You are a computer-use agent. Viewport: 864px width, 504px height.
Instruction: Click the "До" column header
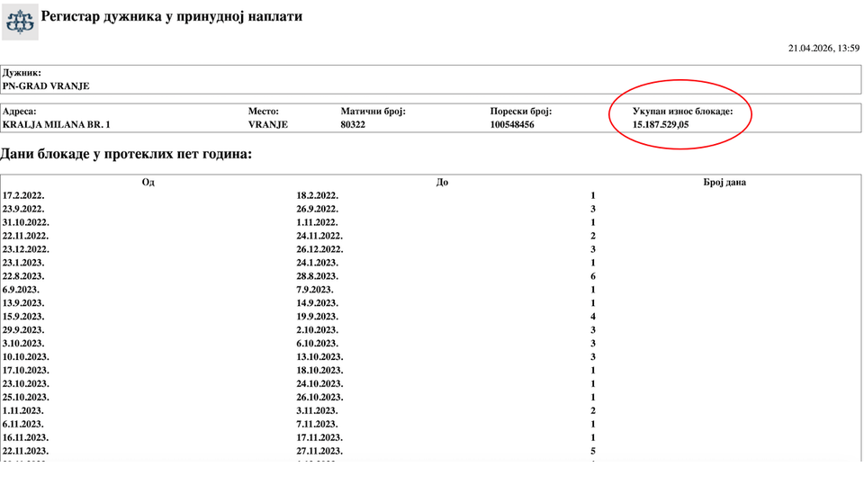click(x=442, y=183)
